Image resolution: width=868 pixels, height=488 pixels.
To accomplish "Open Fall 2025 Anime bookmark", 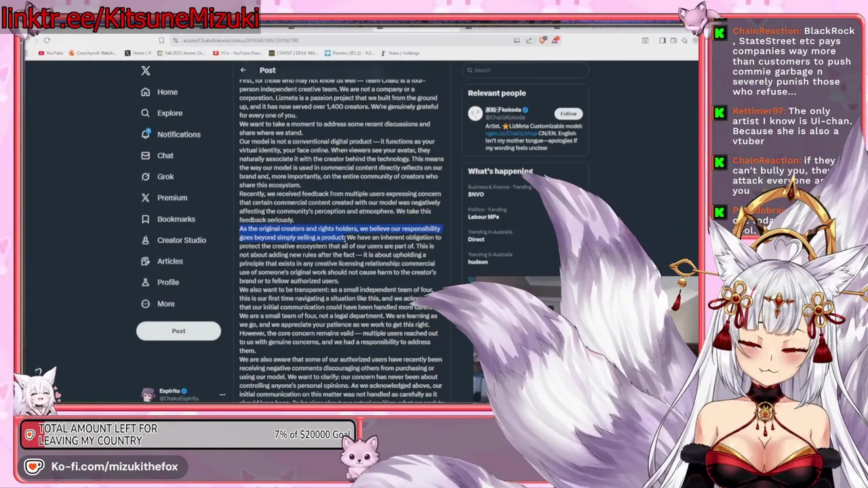I will click(180, 53).
